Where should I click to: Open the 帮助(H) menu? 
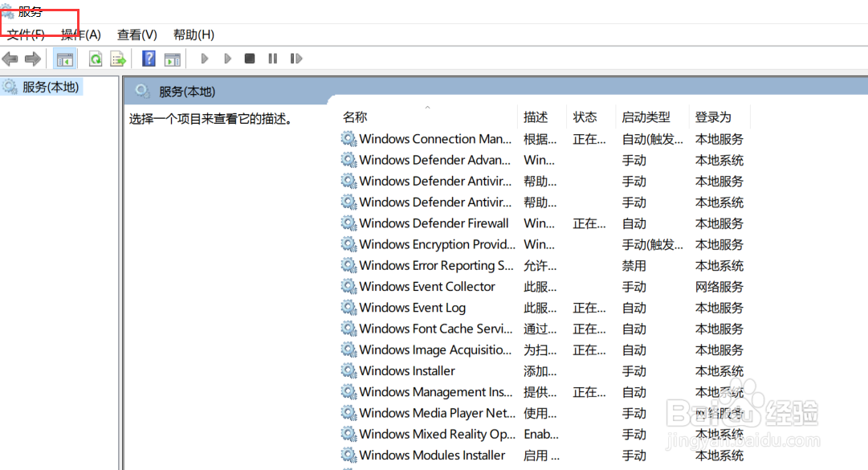pos(192,35)
